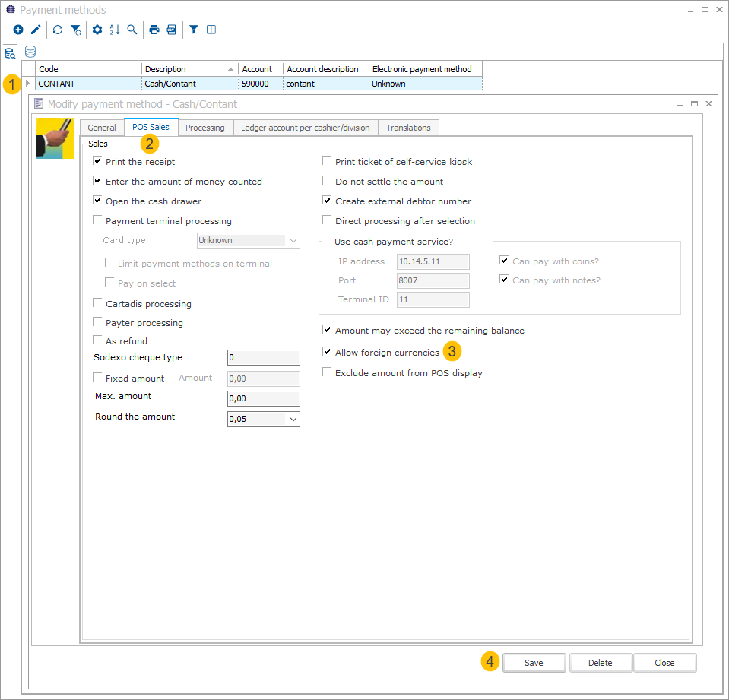Enable Use cash payment service checkbox

(x=327, y=242)
